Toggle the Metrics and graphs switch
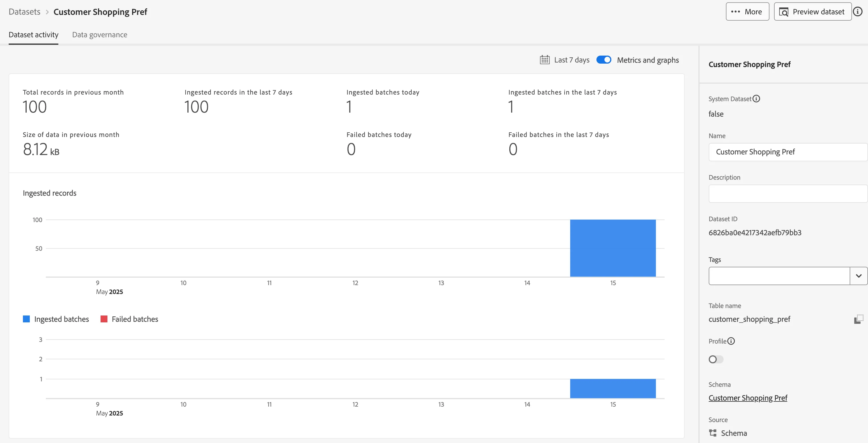 pos(604,60)
